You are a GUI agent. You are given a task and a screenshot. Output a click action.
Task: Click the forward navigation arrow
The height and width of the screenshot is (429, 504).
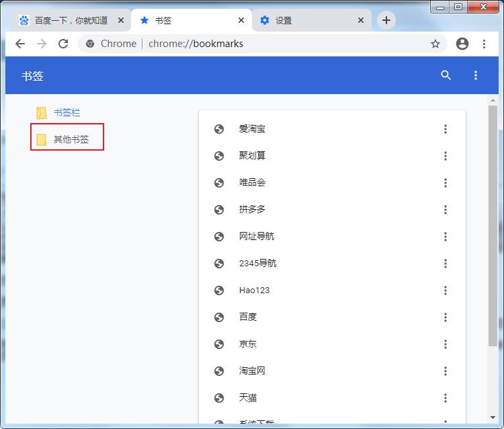click(42, 44)
